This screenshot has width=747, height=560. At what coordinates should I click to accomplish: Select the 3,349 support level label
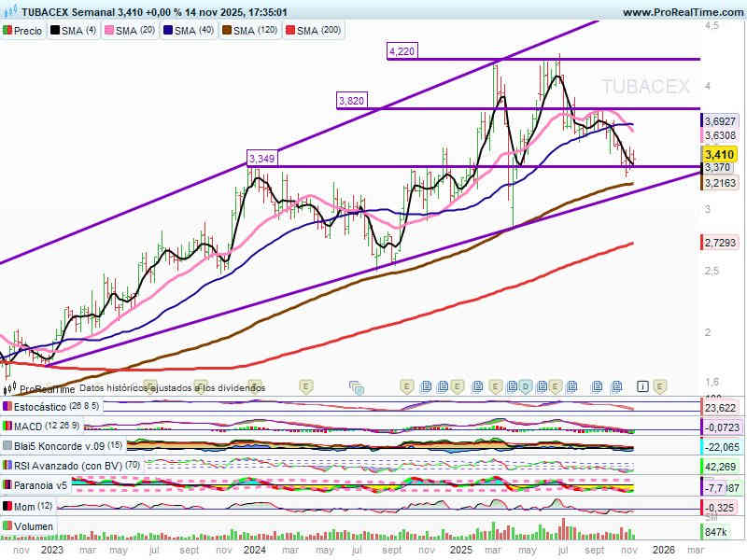pos(261,159)
